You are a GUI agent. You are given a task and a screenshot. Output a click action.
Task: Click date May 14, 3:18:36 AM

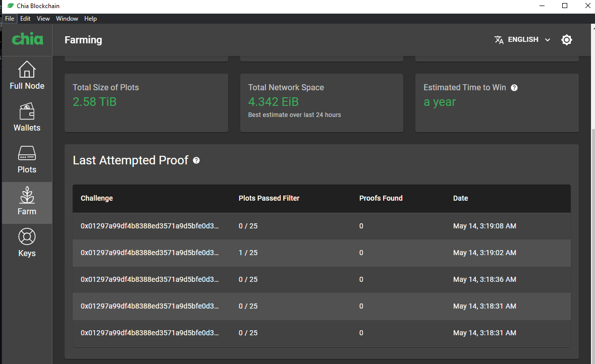point(484,279)
